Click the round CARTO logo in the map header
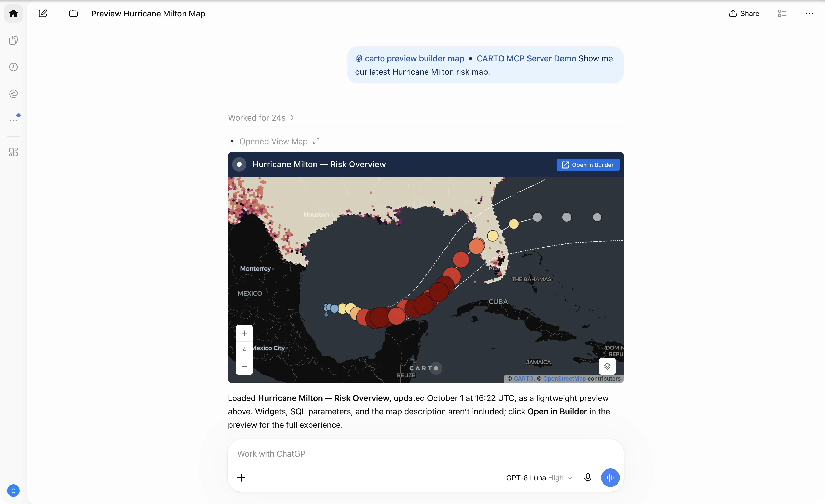825x504 pixels. point(239,164)
